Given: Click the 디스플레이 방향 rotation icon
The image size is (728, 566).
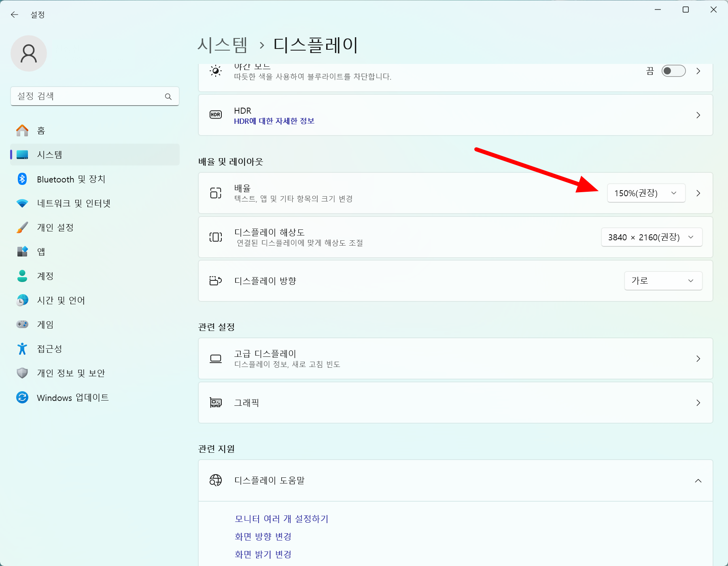Looking at the screenshot, I should pyautogui.click(x=216, y=281).
